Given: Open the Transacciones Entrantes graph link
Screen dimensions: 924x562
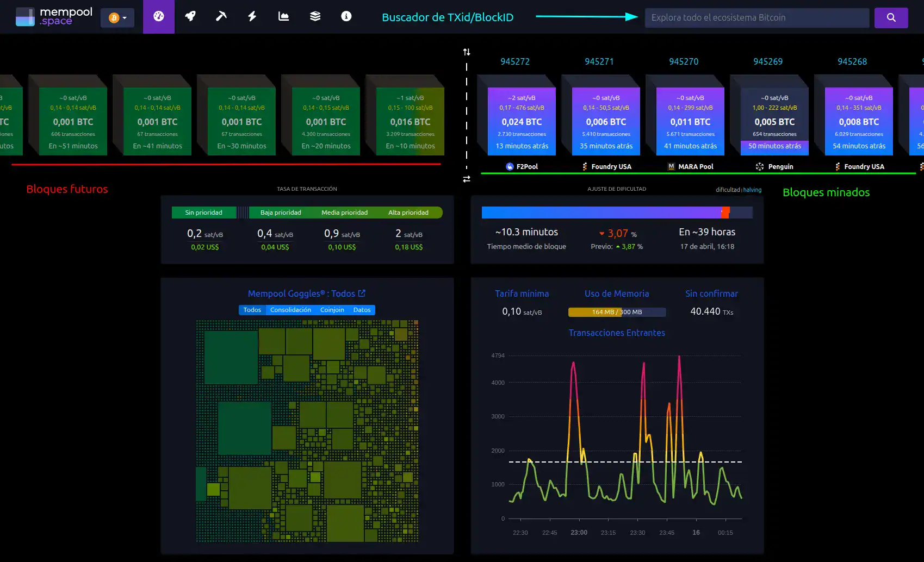Looking at the screenshot, I should pos(617,333).
